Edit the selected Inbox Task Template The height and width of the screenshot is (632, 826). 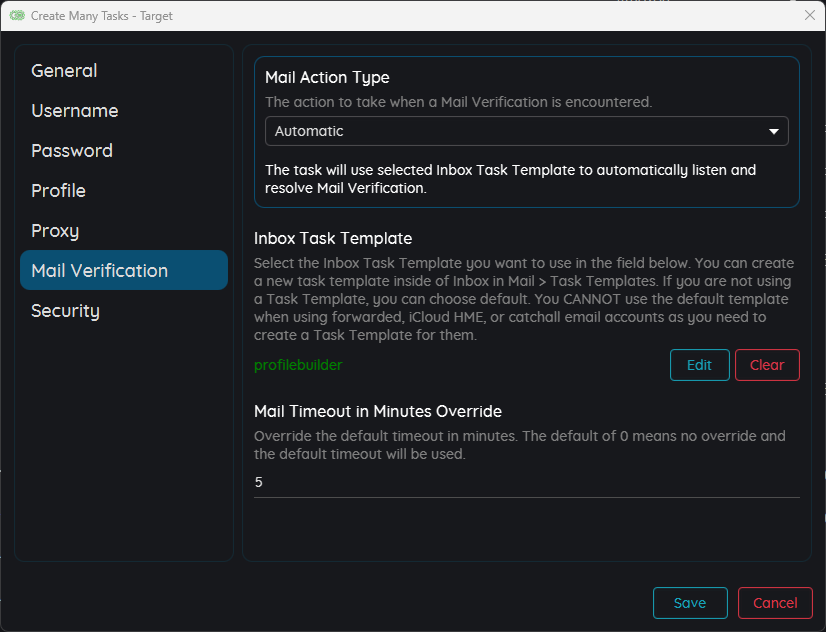(x=700, y=365)
